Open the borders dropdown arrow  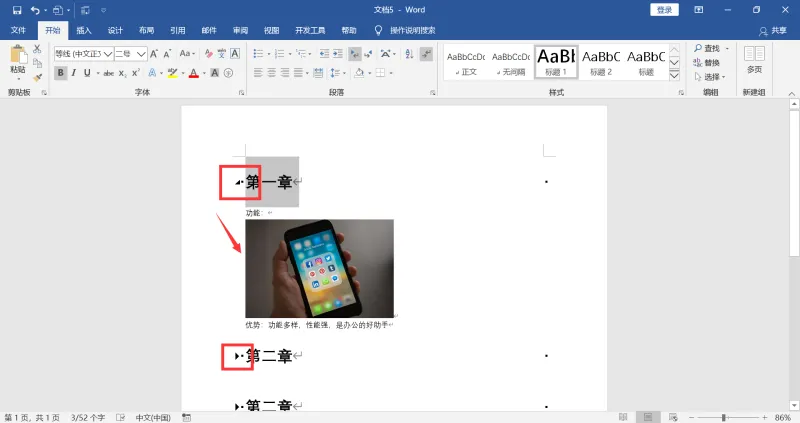[x=391, y=73]
